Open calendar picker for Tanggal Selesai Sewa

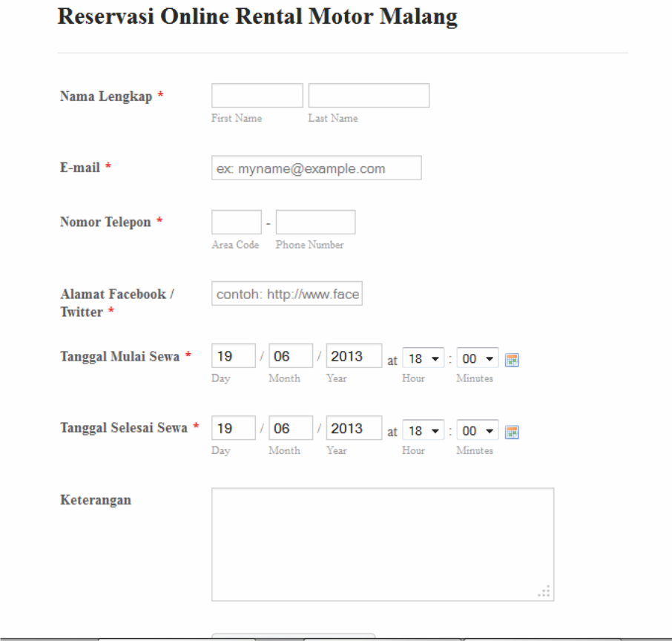pyautogui.click(x=512, y=432)
